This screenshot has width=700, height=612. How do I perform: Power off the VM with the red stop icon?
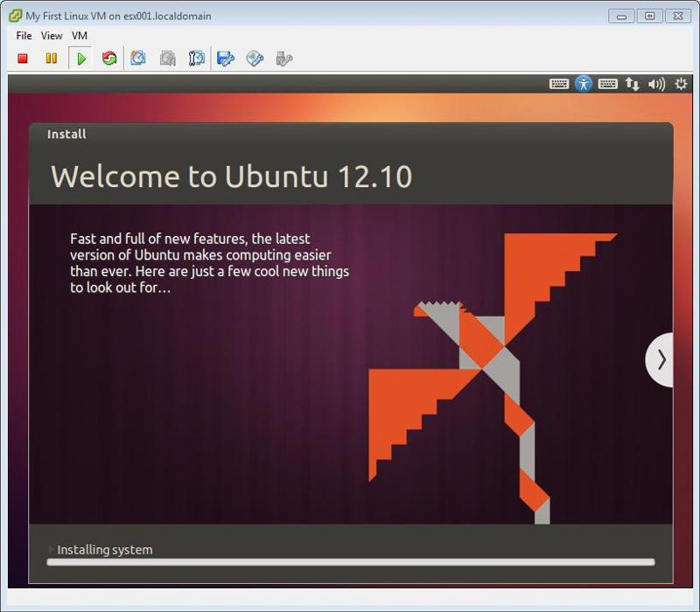(x=23, y=59)
